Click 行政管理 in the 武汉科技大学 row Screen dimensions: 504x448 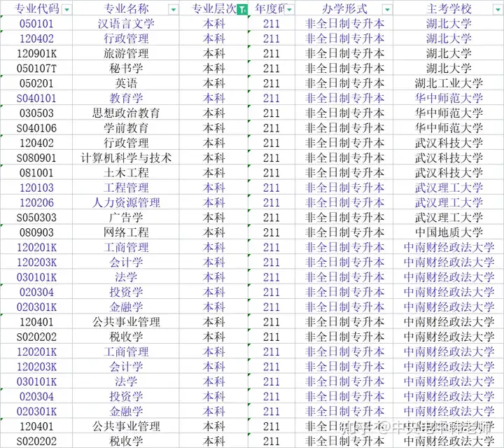126,143
